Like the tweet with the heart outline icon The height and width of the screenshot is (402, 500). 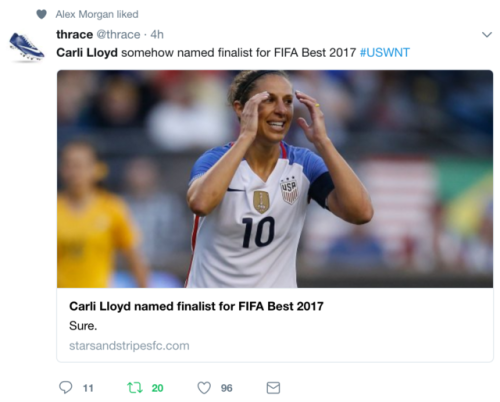tap(204, 388)
